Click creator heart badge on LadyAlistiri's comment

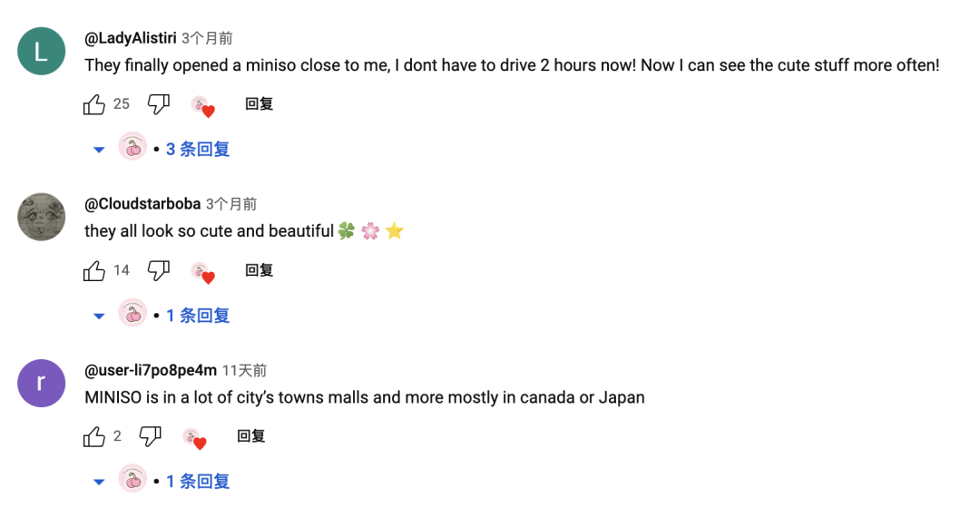click(202, 106)
